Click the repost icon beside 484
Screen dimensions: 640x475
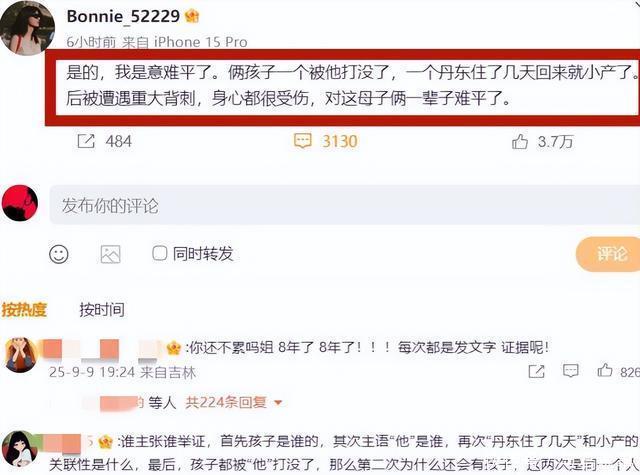click(86, 141)
